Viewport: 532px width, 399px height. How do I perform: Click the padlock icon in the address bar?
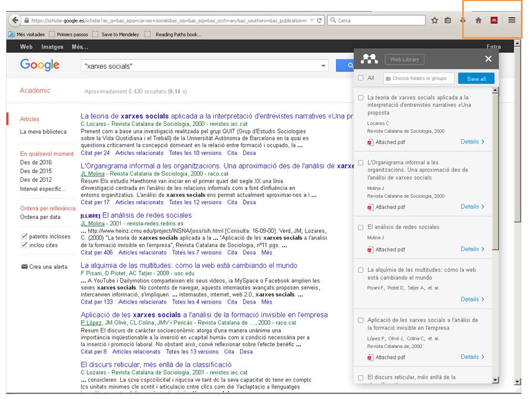coord(27,21)
